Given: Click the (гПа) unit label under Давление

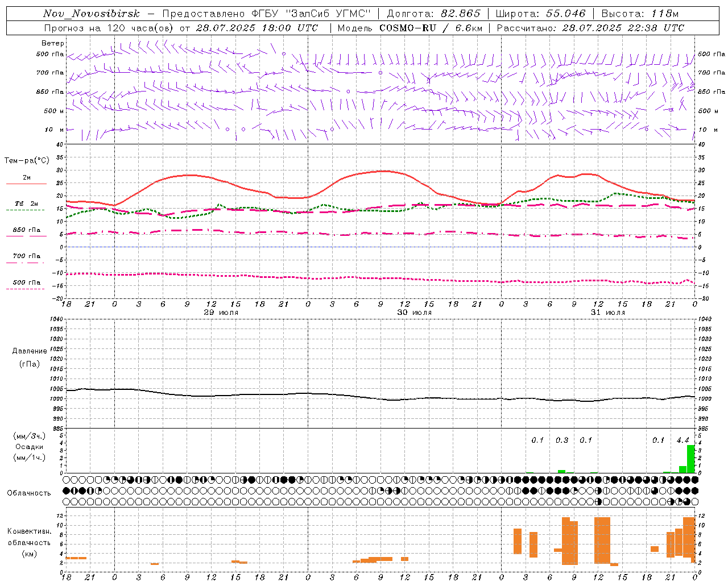Looking at the screenshot, I should 29,364.
